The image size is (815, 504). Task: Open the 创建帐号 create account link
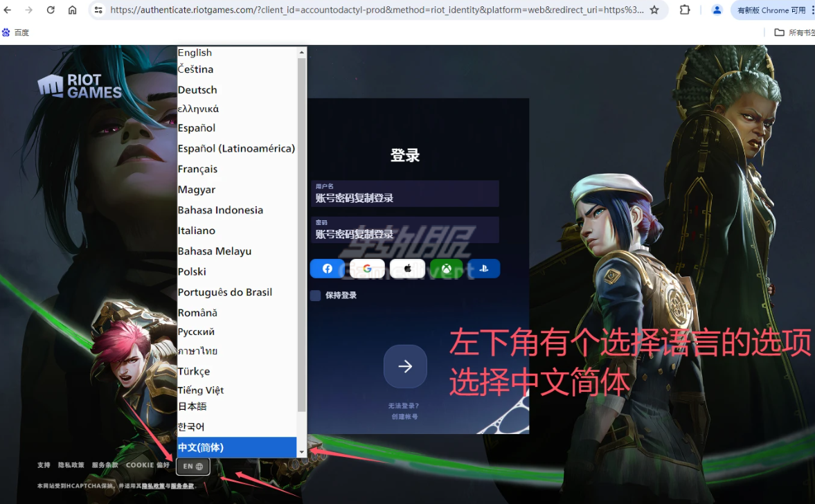click(404, 416)
